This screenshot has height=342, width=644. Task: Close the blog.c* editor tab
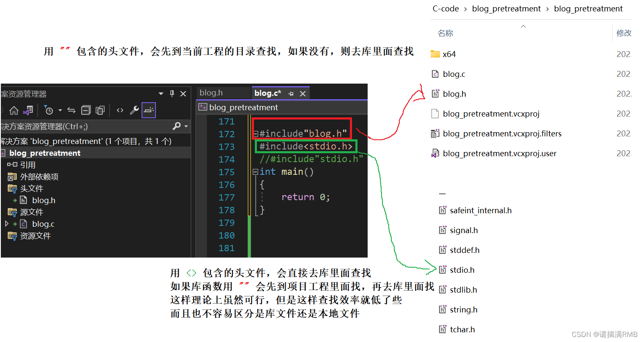303,94
